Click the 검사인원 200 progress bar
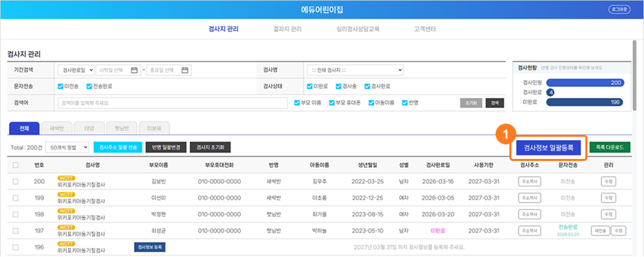Screen dimensions: 644x257 (585, 83)
